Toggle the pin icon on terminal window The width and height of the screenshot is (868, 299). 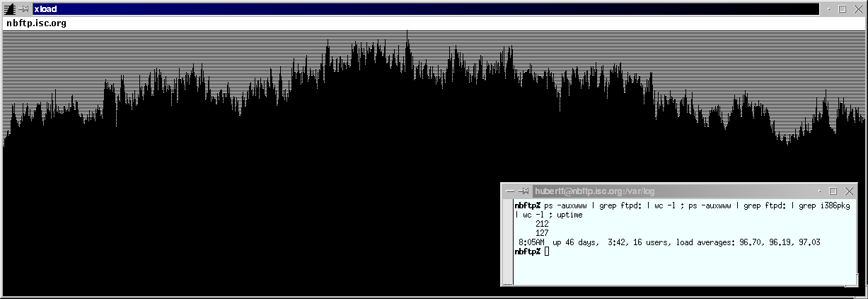pyautogui.click(x=523, y=191)
